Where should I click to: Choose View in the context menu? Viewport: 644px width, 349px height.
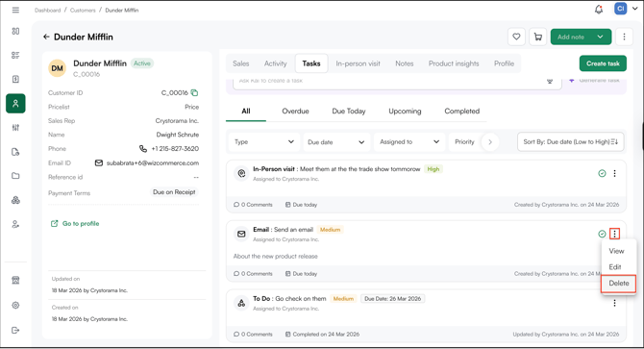click(616, 251)
